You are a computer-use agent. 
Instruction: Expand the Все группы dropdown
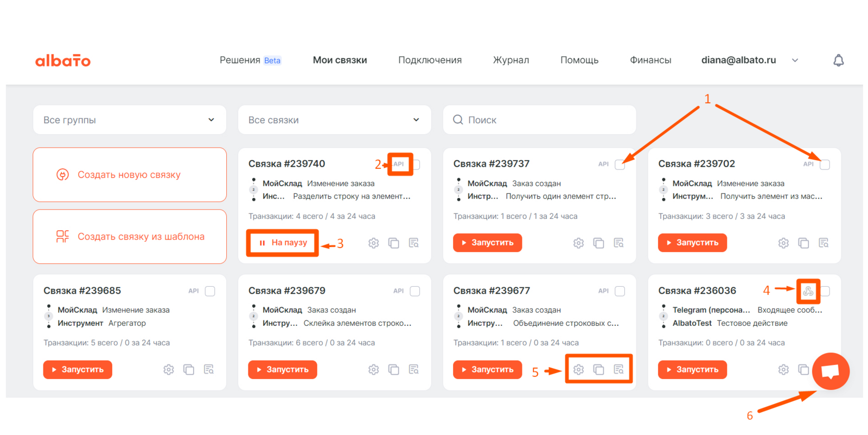point(129,120)
